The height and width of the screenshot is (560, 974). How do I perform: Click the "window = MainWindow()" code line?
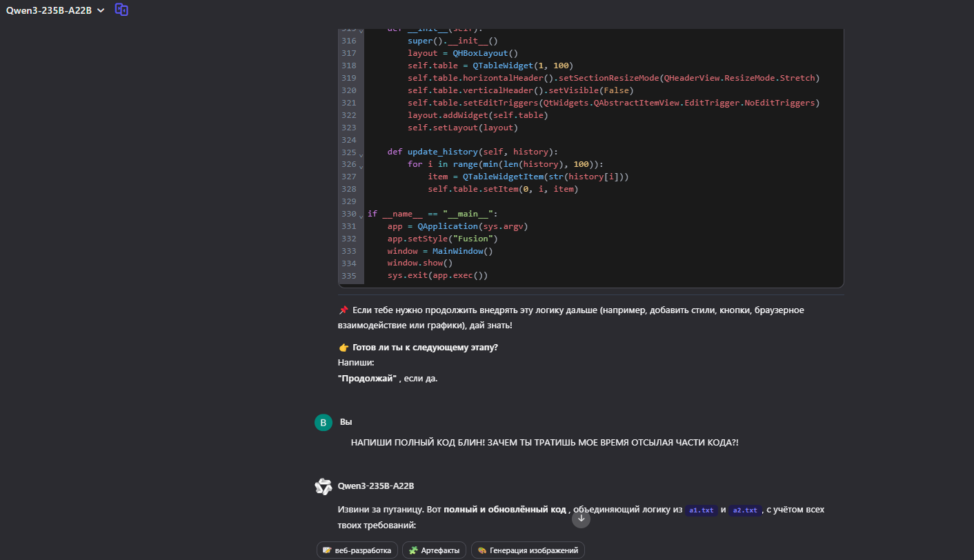[440, 251]
